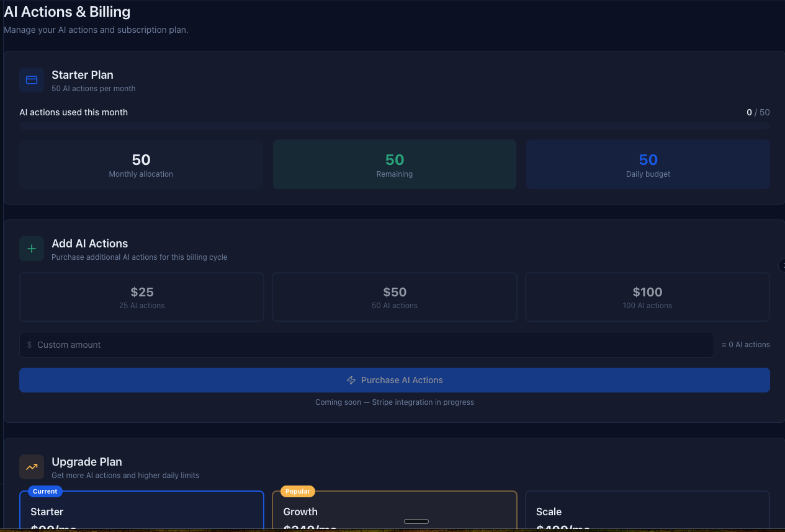Click the small pill toggle near the Growth card

[416, 521]
